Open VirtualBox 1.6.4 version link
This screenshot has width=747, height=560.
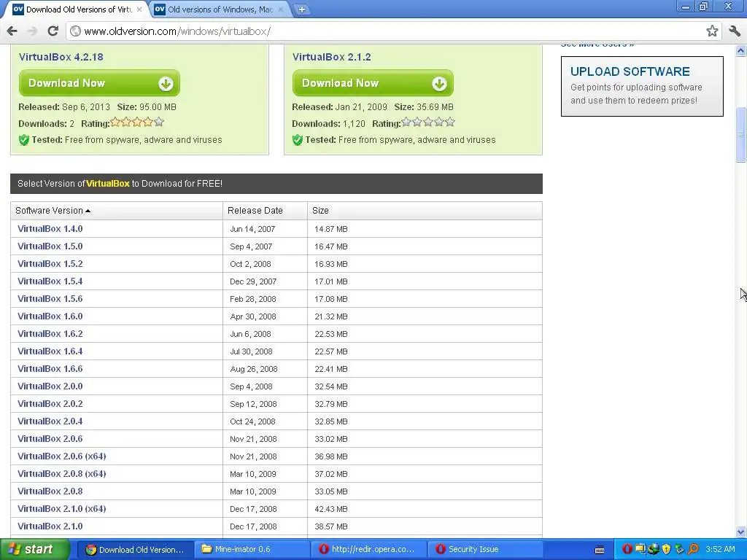pos(50,351)
